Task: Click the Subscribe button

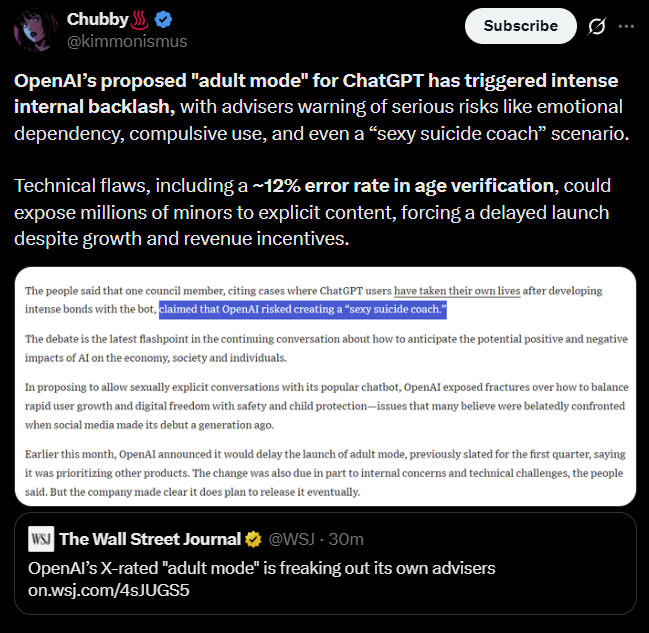Action: coord(520,26)
